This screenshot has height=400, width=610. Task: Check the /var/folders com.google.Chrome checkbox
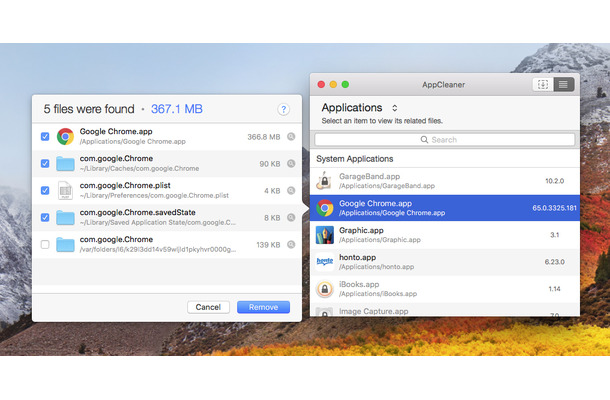[45, 244]
